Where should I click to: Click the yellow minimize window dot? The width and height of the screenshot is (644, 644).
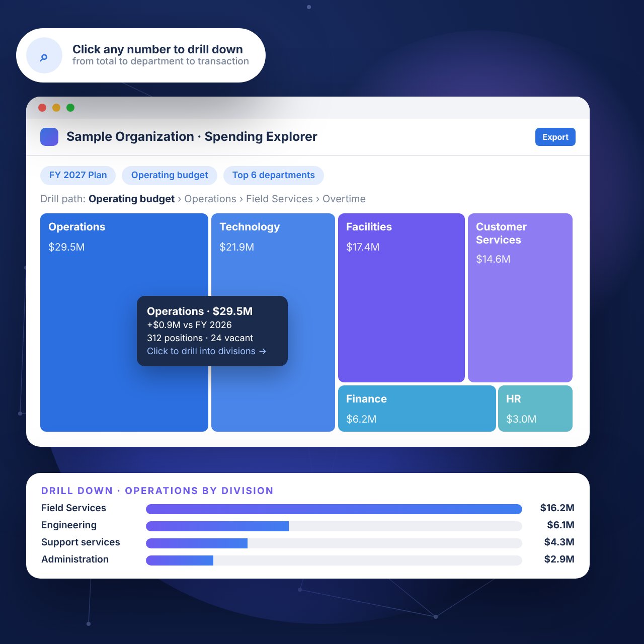(x=56, y=108)
